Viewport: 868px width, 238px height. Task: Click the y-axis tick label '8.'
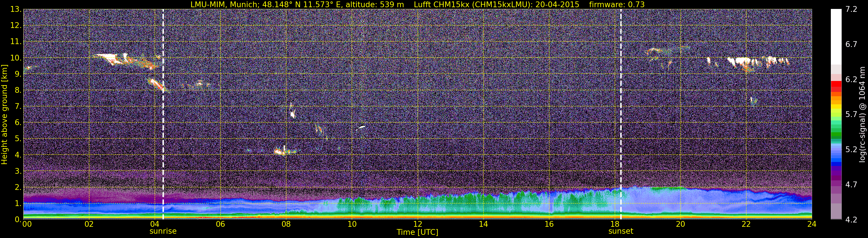click(18, 90)
